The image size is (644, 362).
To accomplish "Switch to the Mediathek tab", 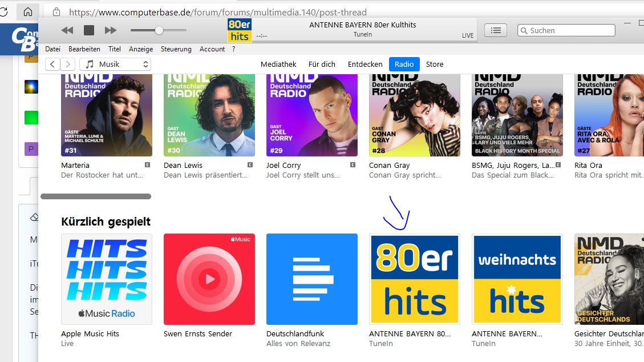I will pos(278,64).
